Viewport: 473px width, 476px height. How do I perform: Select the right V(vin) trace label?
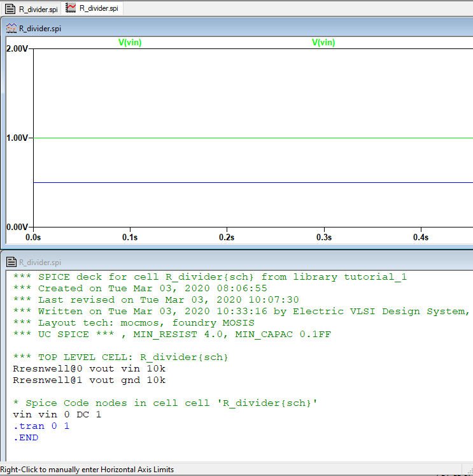[x=323, y=43]
